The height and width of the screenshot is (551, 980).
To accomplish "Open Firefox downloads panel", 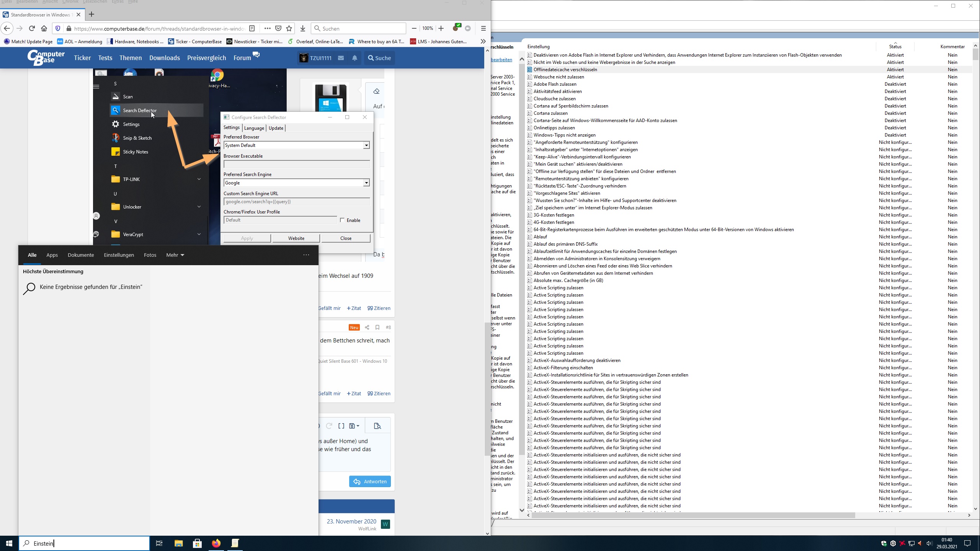I will pos(303,28).
